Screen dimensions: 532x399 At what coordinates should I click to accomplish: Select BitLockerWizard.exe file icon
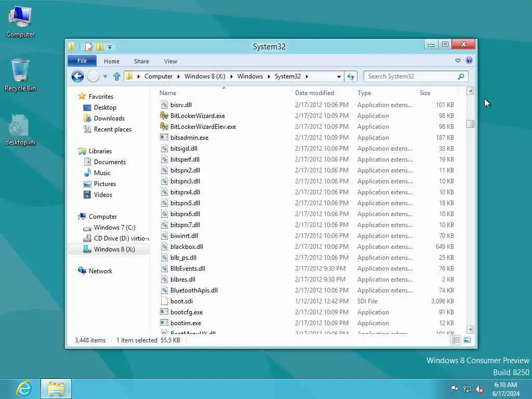(x=164, y=116)
